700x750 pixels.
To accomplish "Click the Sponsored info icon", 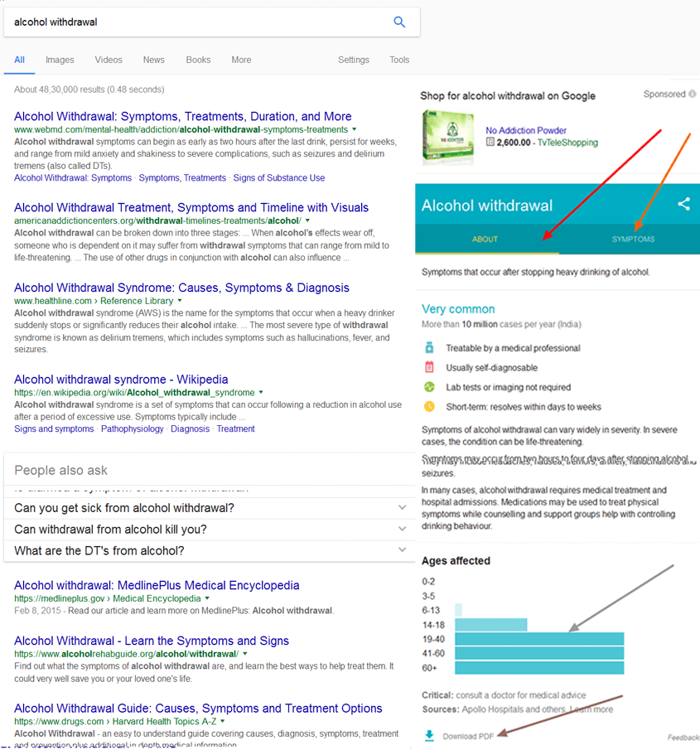I will 692,94.
